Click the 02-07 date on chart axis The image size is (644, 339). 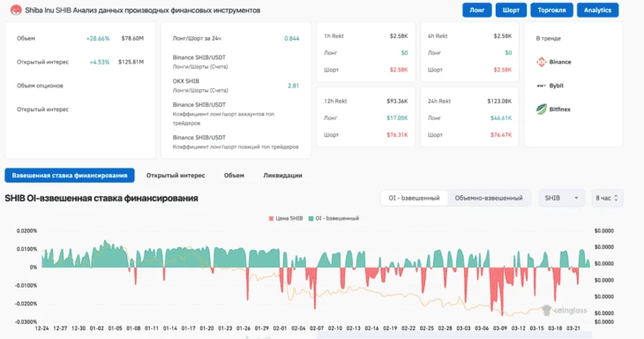[317, 328]
